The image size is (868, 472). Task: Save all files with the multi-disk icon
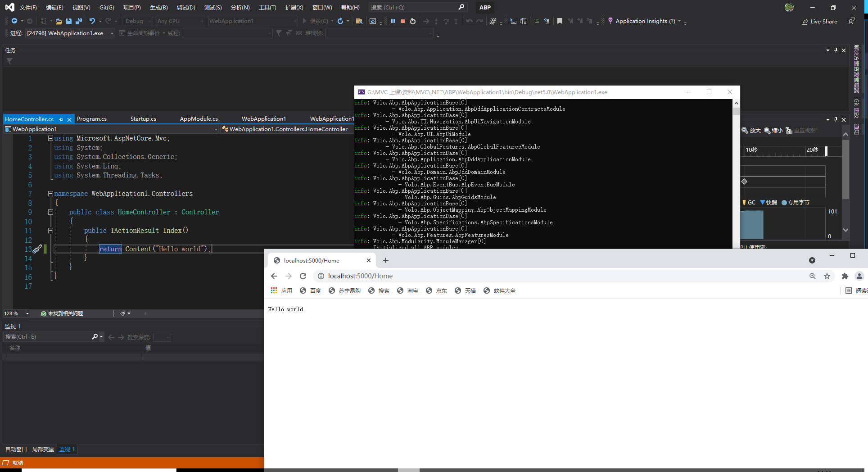79,21
